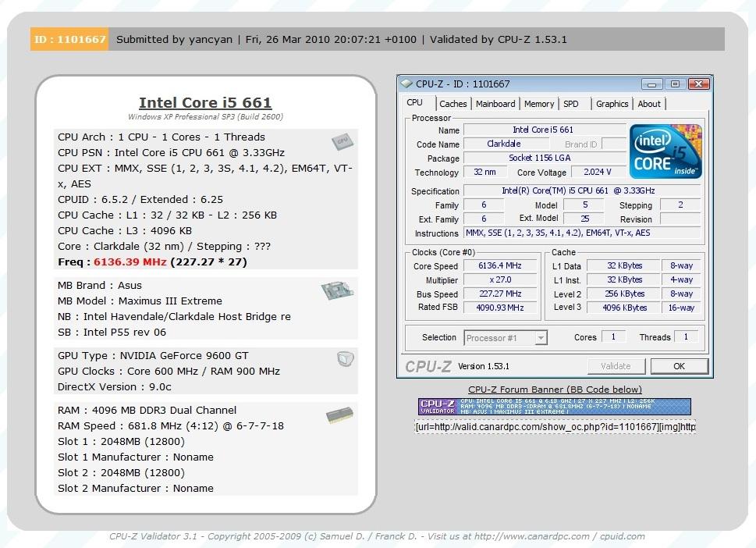Click the Slot 2 : 2048MB (12800) line
This screenshot has width=756, height=548.
coord(121,473)
